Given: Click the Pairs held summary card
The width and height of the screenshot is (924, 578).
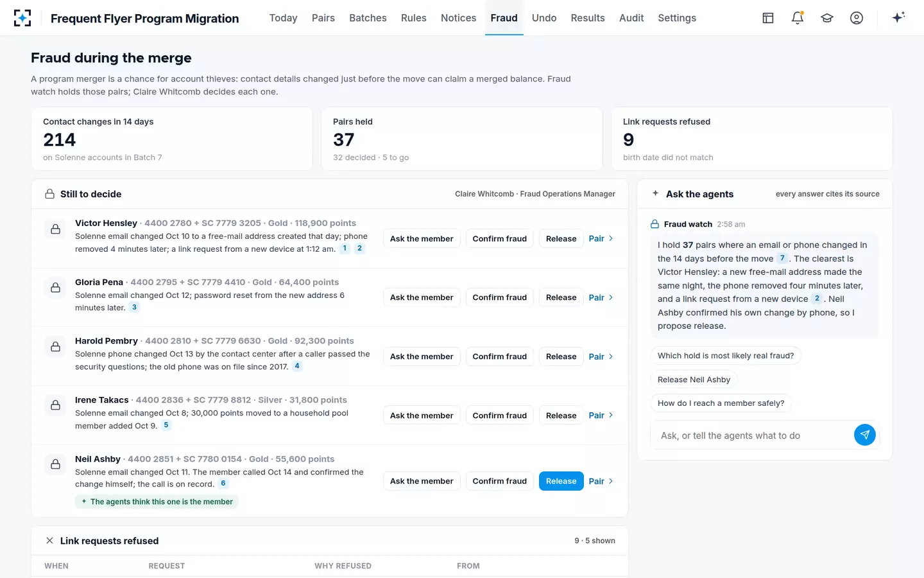Looking at the screenshot, I should (462, 139).
